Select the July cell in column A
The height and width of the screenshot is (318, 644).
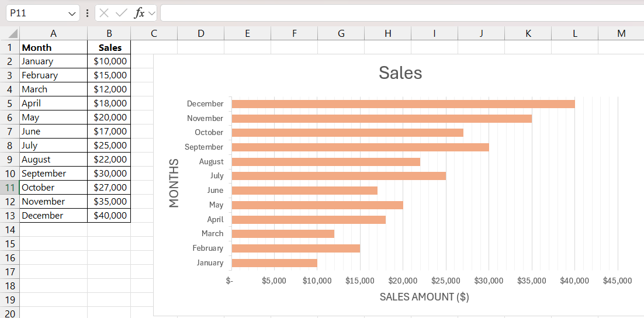(x=53, y=145)
